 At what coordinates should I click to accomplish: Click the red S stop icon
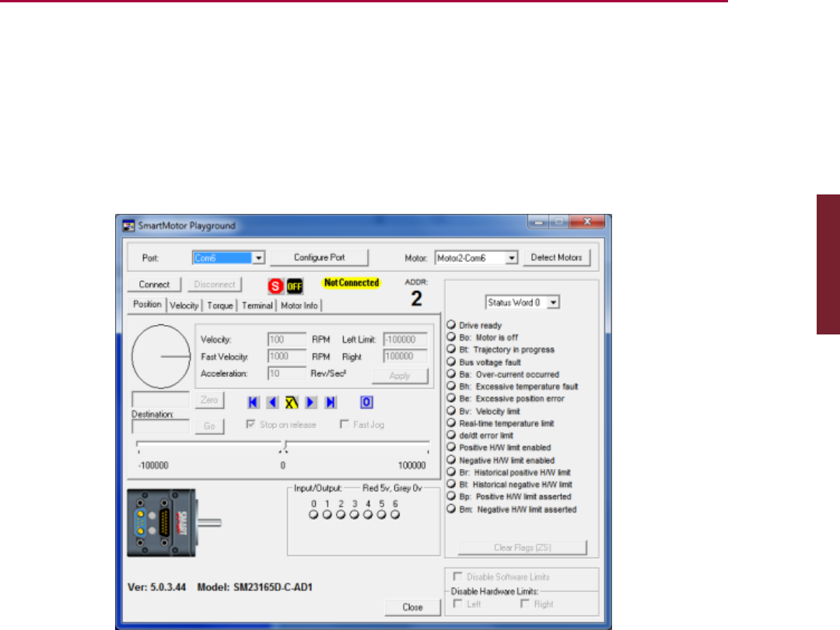(x=275, y=286)
